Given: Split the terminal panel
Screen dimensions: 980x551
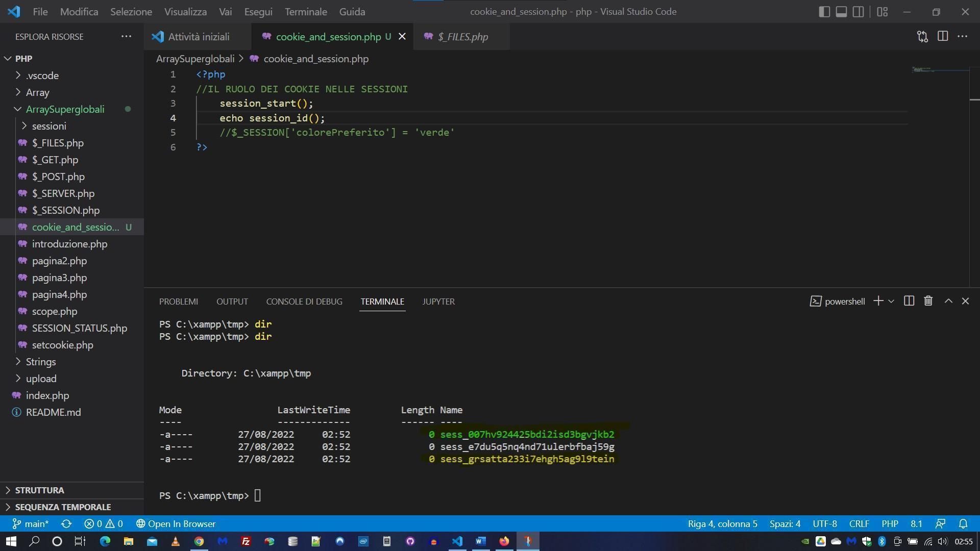Looking at the screenshot, I should point(909,301).
